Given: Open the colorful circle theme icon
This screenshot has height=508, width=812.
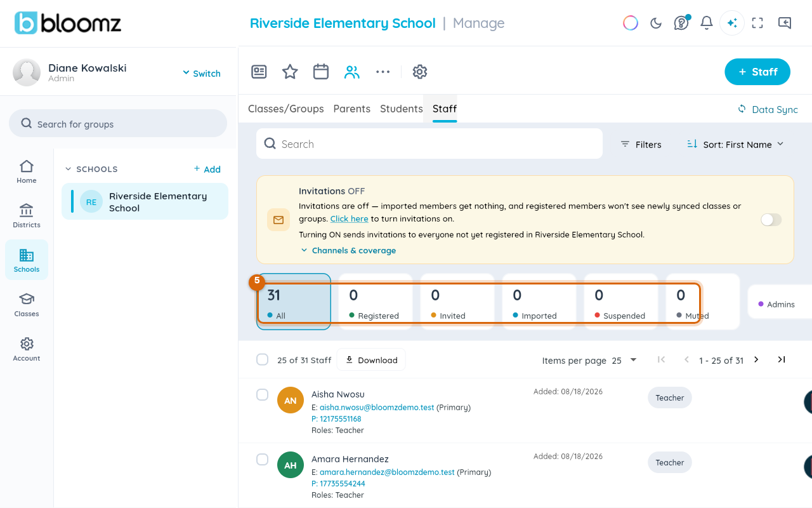Looking at the screenshot, I should pyautogui.click(x=631, y=23).
